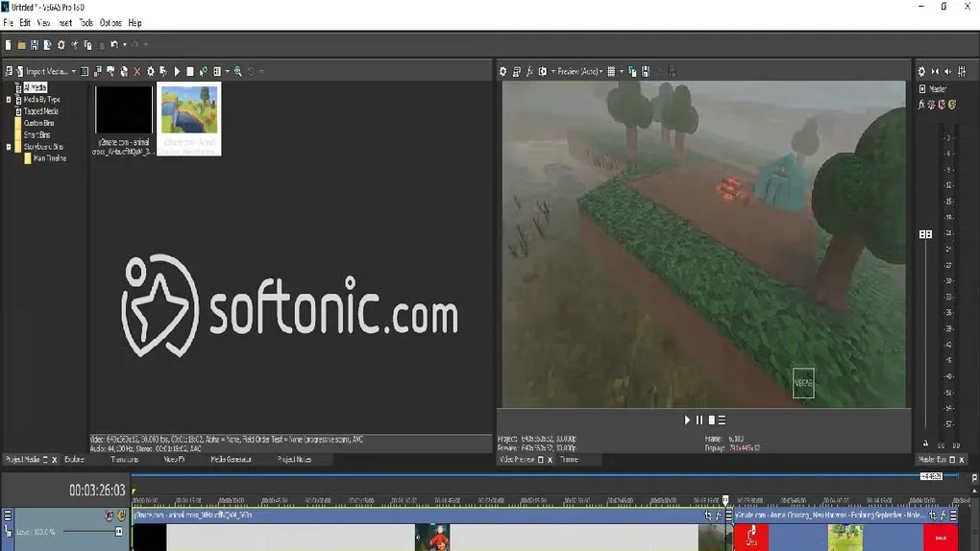Create a new project from main toolbar
Image resolution: width=980 pixels, height=551 pixels.
pos(8,45)
